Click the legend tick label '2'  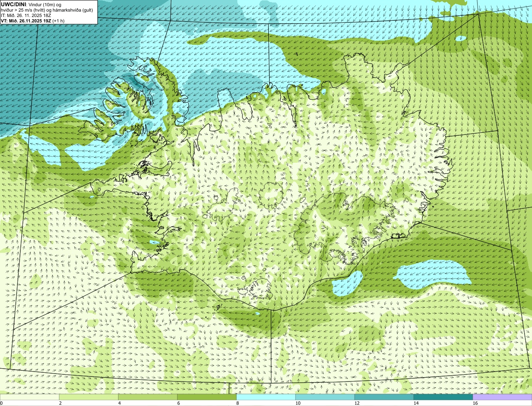click(x=60, y=403)
